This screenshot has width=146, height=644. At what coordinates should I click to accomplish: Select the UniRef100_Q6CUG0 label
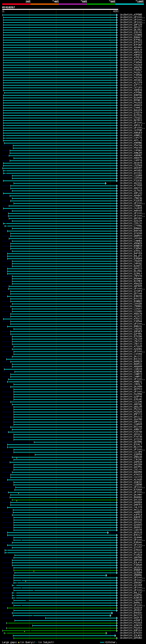(131, 218)
